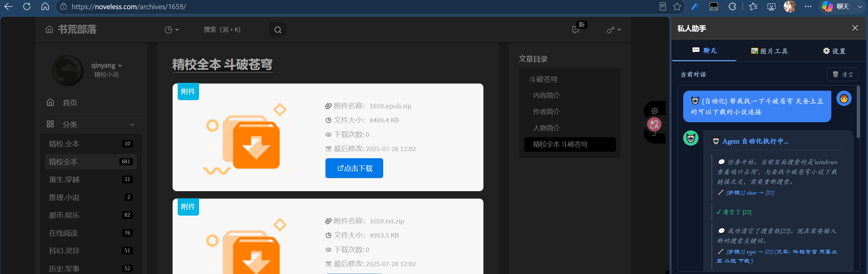Open the Copilot 聊天 button

click(836, 6)
